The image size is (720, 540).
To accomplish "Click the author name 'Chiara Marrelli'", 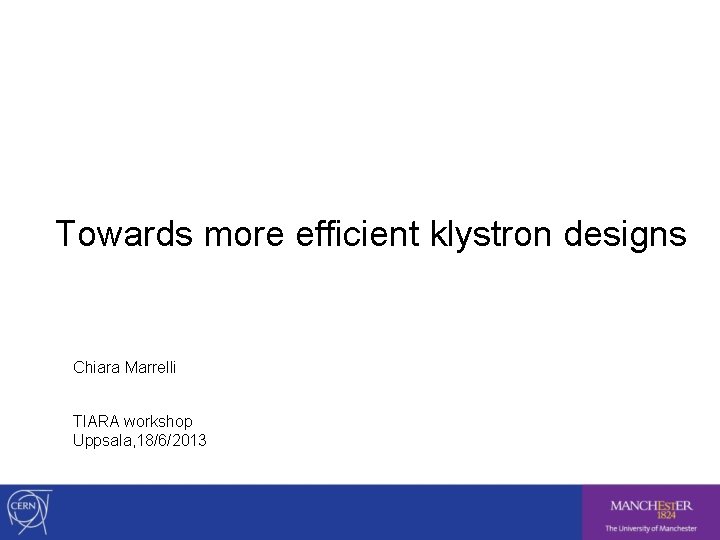I will pos(124,367).
